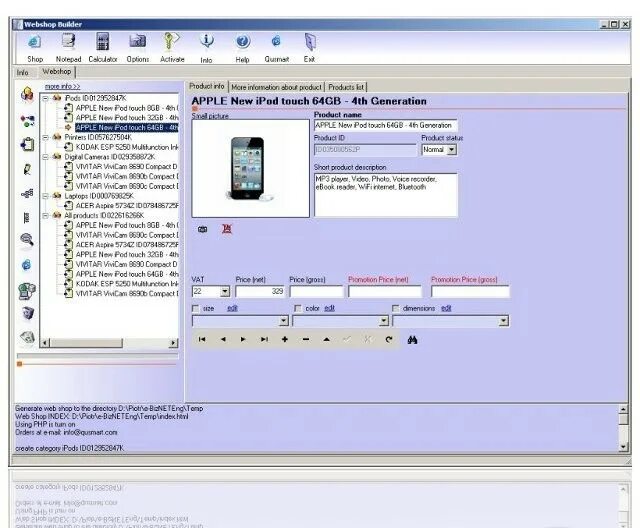640x528 pixels.
Task: Click the more info >> link
Action: point(62,87)
